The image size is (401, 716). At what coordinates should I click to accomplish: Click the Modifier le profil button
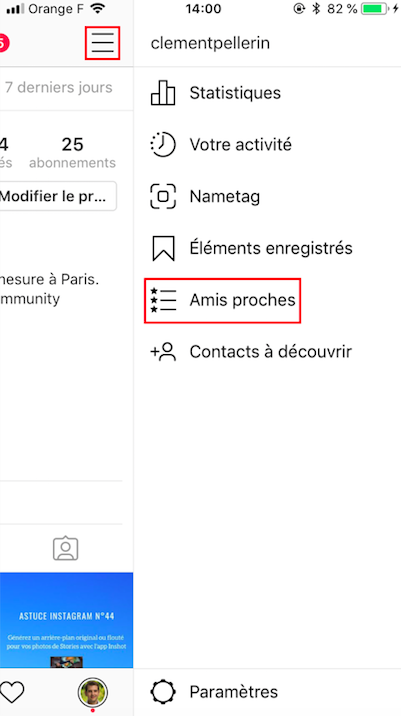(x=58, y=196)
